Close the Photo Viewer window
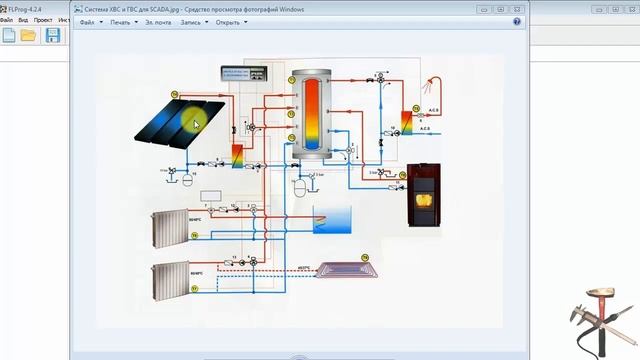The height and width of the screenshot is (360, 640). tap(517, 9)
